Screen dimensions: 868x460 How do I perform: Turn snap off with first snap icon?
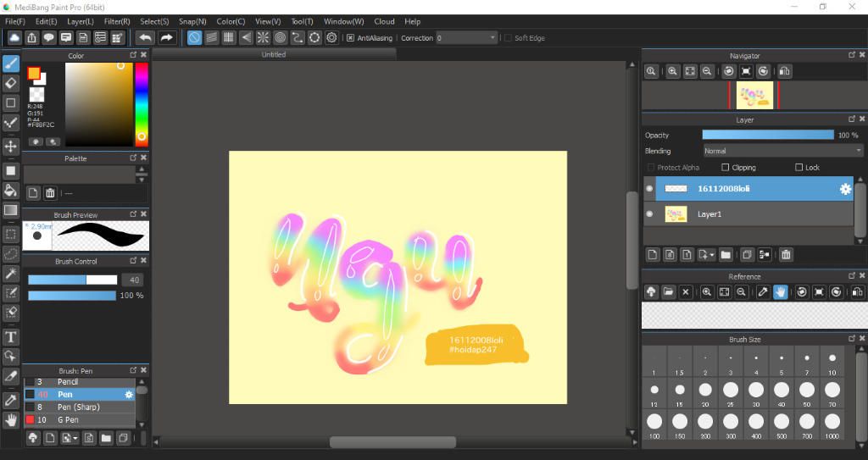click(x=194, y=37)
